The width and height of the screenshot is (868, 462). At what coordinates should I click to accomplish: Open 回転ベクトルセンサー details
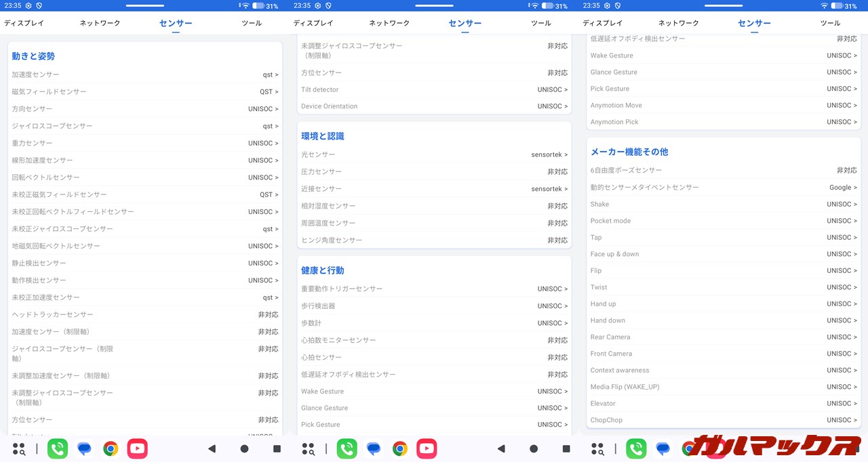(145, 177)
